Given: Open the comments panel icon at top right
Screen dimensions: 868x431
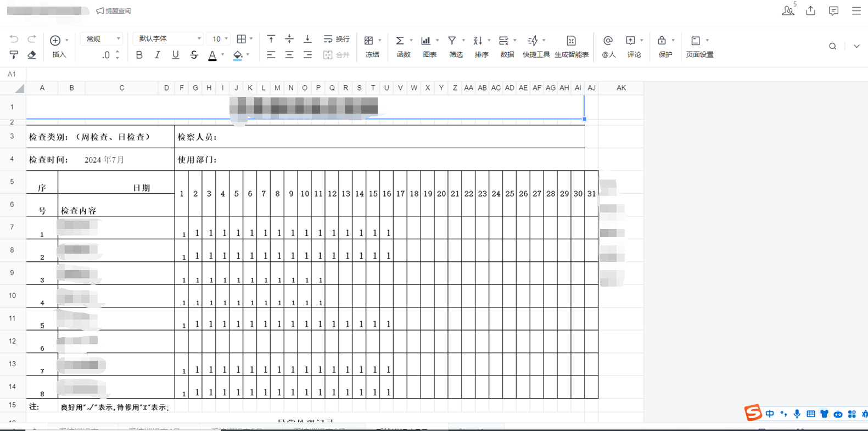Looking at the screenshot, I should [833, 10].
